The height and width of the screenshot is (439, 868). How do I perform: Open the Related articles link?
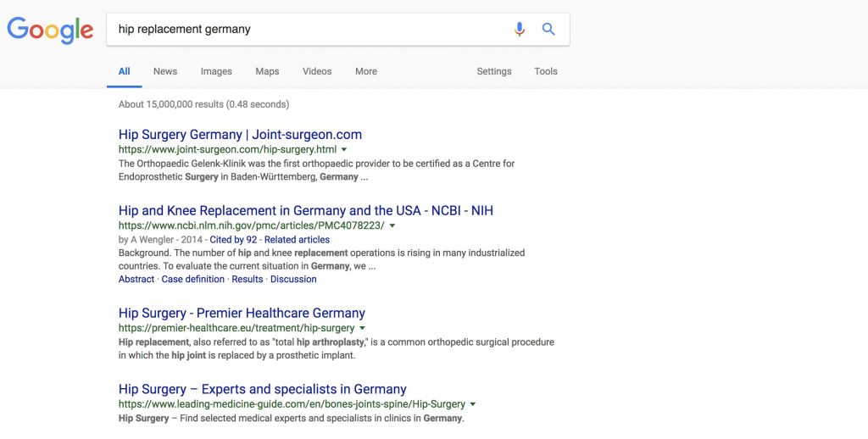click(x=297, y=240)
